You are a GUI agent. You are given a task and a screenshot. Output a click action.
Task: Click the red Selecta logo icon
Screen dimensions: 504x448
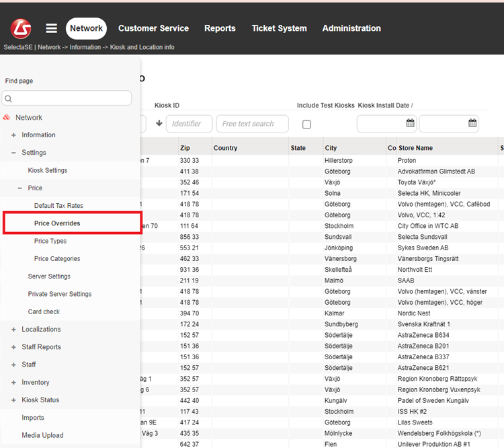[x=21, y=28]
